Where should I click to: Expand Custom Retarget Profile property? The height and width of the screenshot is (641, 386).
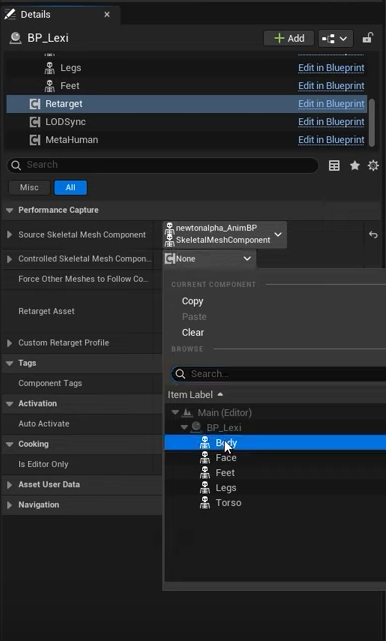pos(9,343)
